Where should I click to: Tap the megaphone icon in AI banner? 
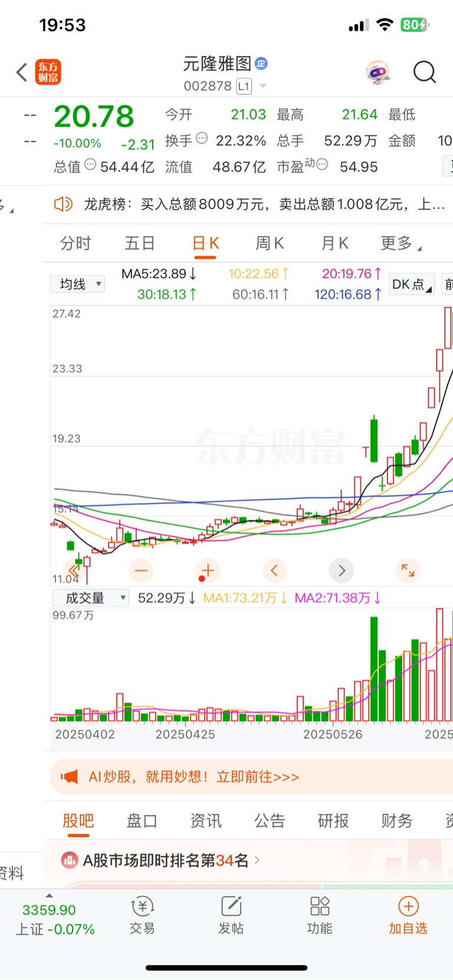click(x=69, y=777)
